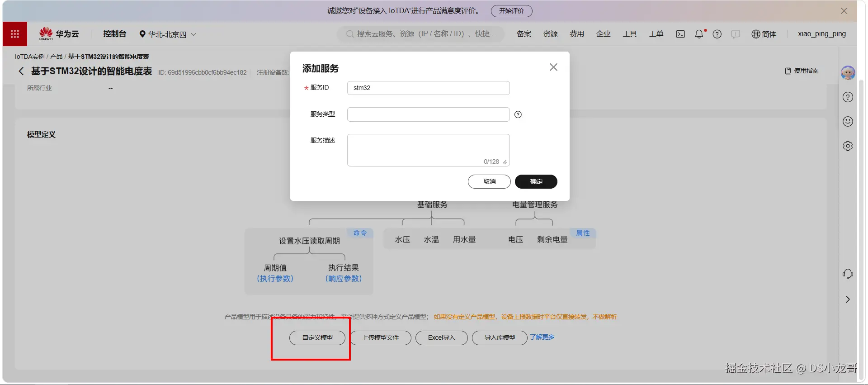Click the Excel导入 button
Image resolution: width=868 pixels, height=385 pixels.
442,337
